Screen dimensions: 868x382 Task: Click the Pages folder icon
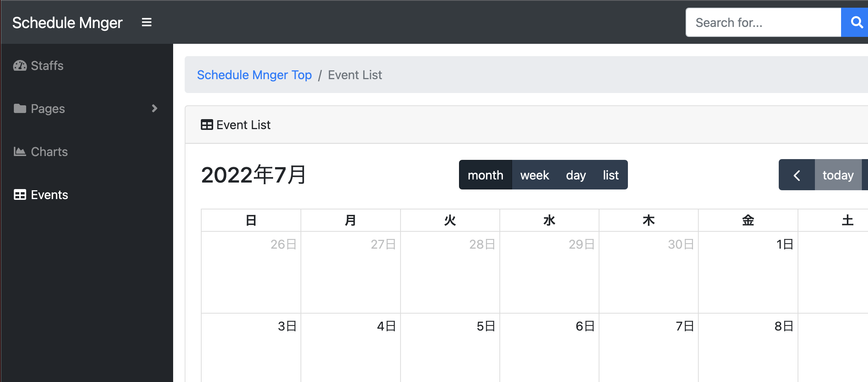pyautogui.click(x=20, y=109)
